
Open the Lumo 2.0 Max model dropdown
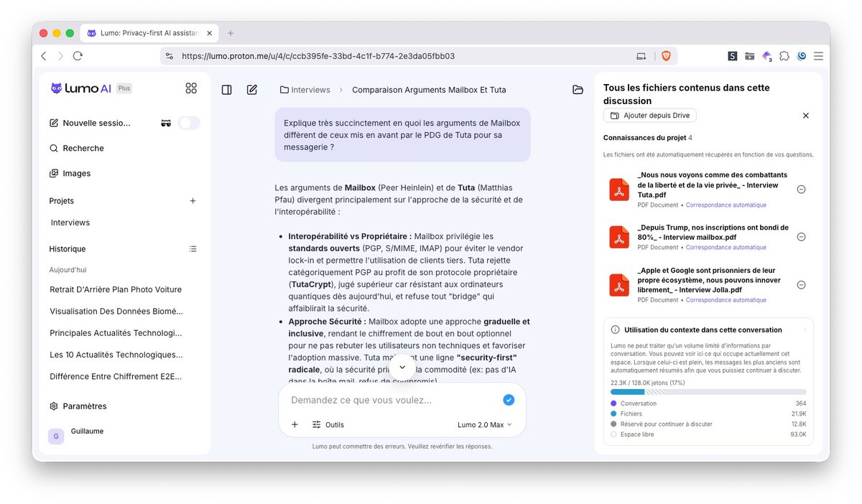(485, 425)
